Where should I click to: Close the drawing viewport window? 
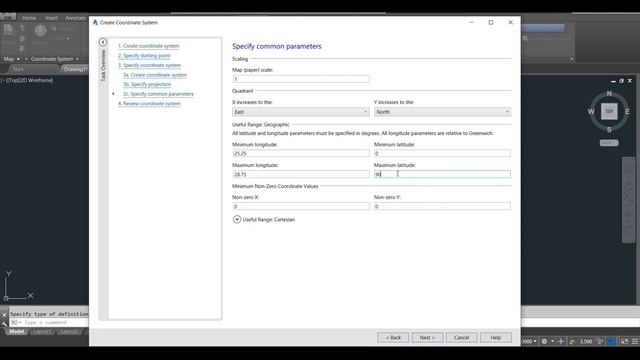click(630, 81)
